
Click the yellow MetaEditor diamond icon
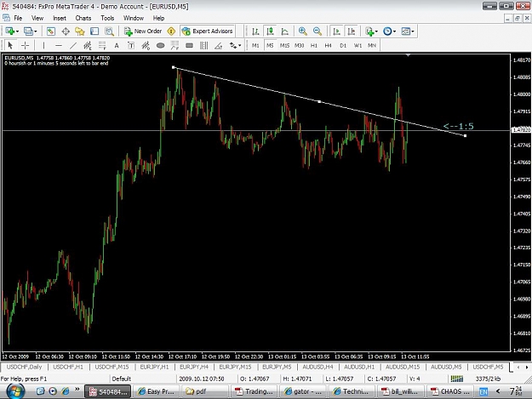(171, 31)
